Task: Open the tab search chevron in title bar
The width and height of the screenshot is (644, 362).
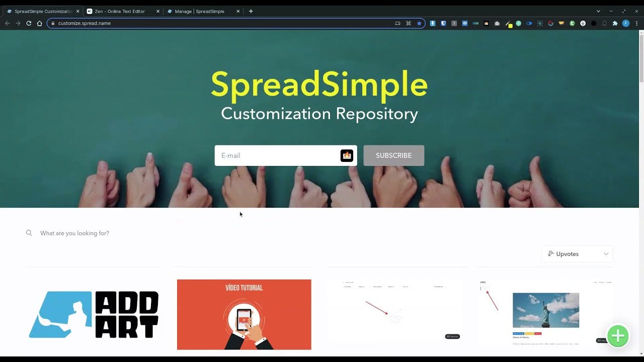Action: tap(598, 11)
